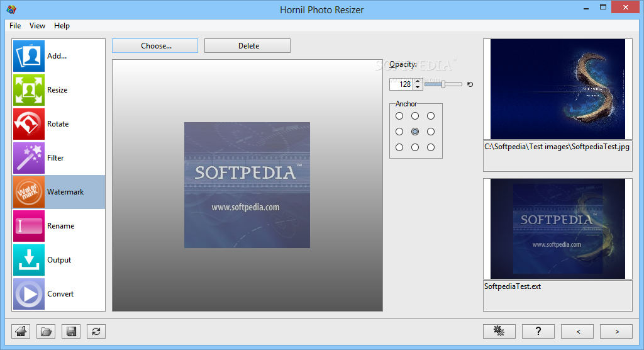Click the Convert play icon
The height and width of the screenshot is (350, 644).
pos(29,294)
